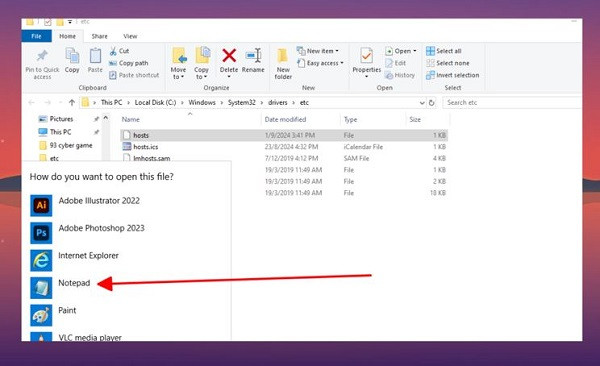The width and height of the screenshot is (600, 366).
Task: Click Copy path in ribbon
Action: click(128, 63)
